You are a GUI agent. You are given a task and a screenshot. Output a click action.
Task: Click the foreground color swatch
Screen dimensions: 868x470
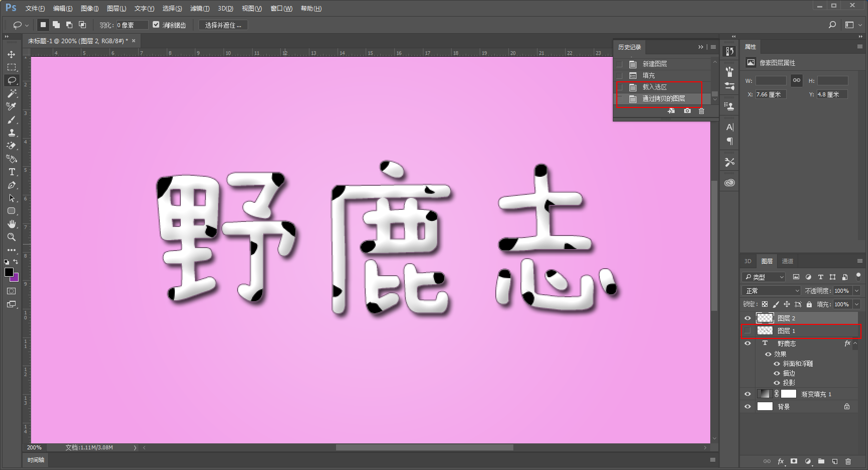coord(9,272)
